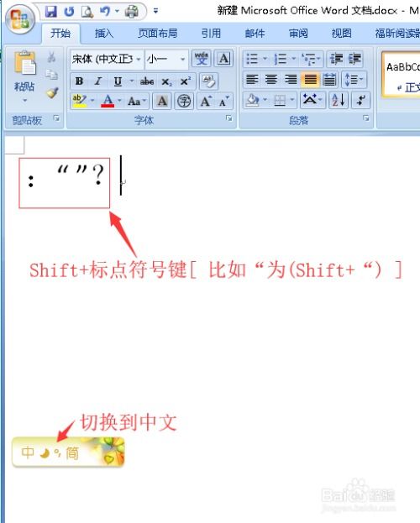Click the cut scissors icon
420x523 pixels.
[51, 57]
